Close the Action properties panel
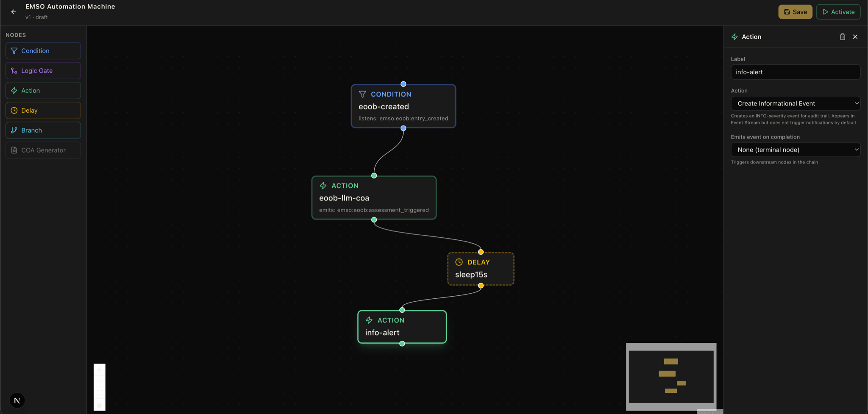Image resolution: width=868 pixels, height=414 pixels. coord(855,37)
